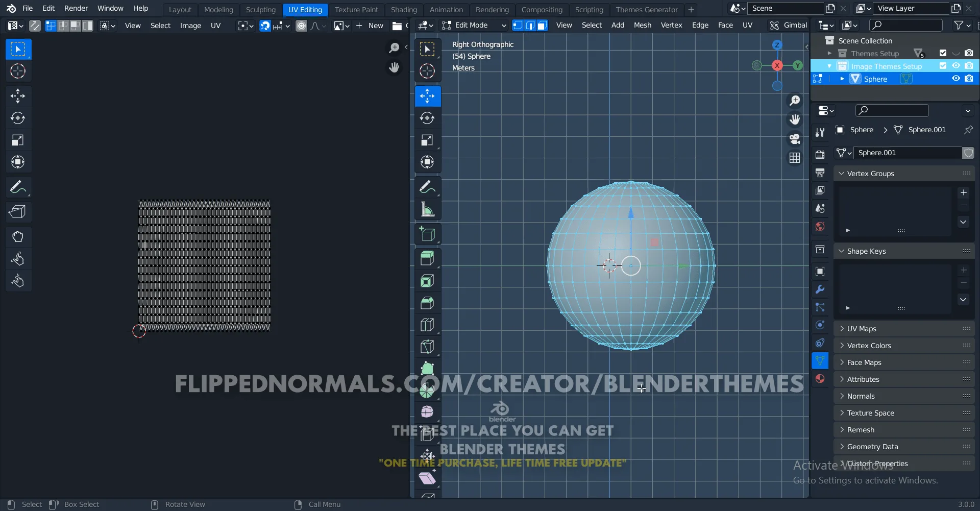The width and height of the screenshot is (980, 511).
Task: Disable Sphere in renders camera icon
Action: point(969,79)
